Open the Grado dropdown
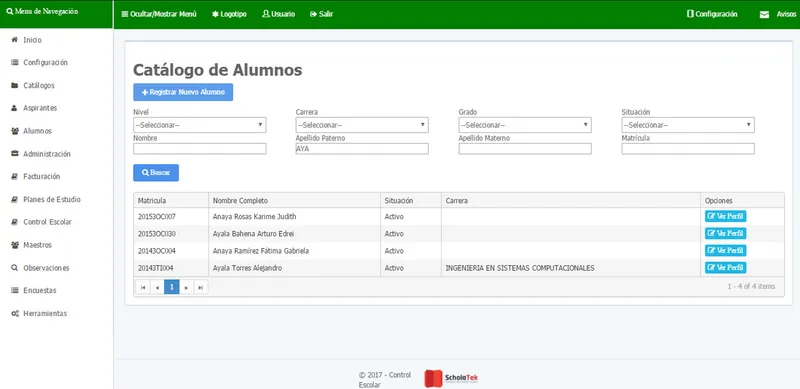Image resolution: width=800 pixels, height=389 pixels. pyautogui.click(x=525, y=125)
